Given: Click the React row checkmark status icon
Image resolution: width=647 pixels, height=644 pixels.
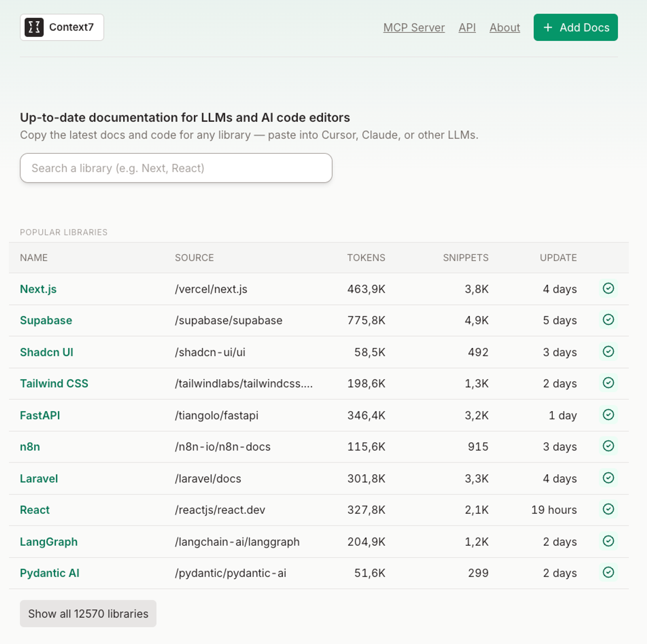Looking at the screenshot, I should (x=608, y=509).
